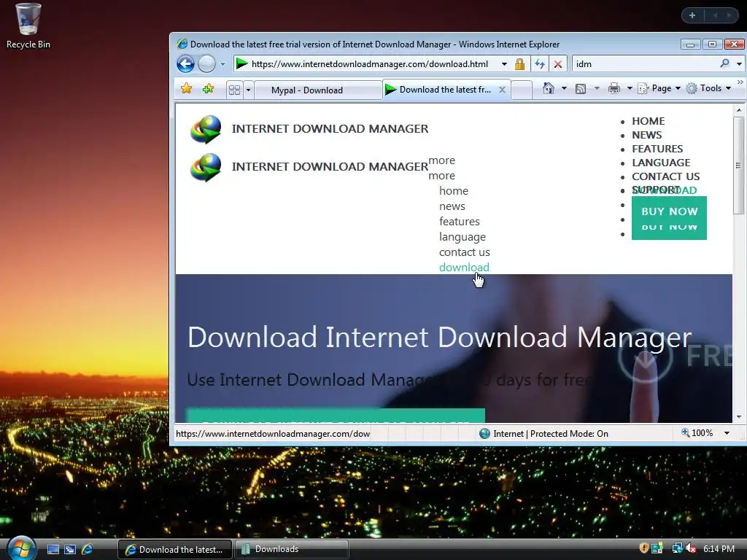The height and width of the screenshot is (560, 747).
Task: Open LANGUAGE in the navigation list
Action: click(661, 163)
